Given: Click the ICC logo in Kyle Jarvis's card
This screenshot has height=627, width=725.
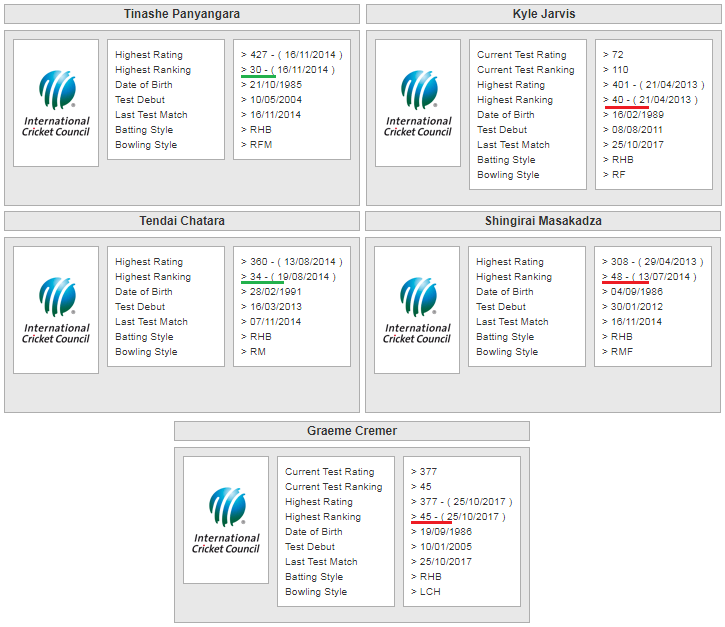Looking at the screenshot, I should click(418, 102).
